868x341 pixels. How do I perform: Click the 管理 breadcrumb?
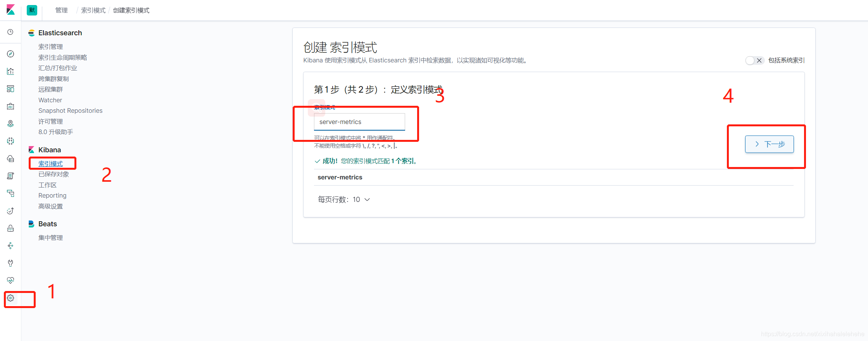[61, 10]
